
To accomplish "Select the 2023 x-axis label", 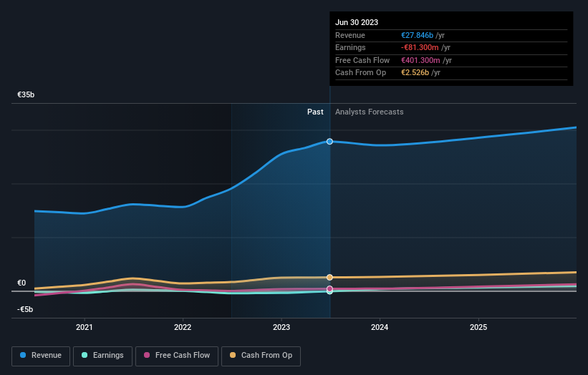I will pos(281,327).
